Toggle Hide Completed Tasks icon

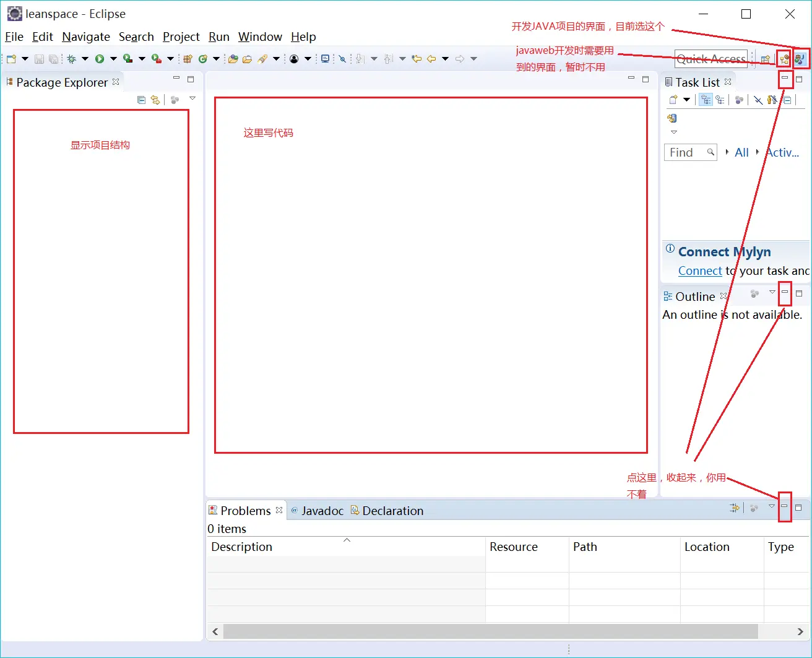[x=758, y=100]
